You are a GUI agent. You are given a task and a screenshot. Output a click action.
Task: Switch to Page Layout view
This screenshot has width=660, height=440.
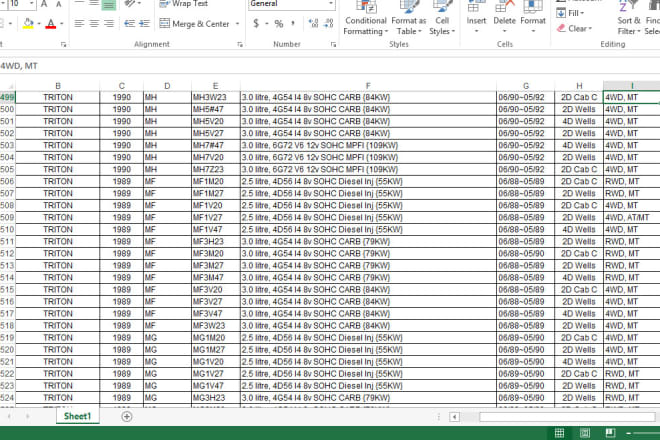[585, 433]
